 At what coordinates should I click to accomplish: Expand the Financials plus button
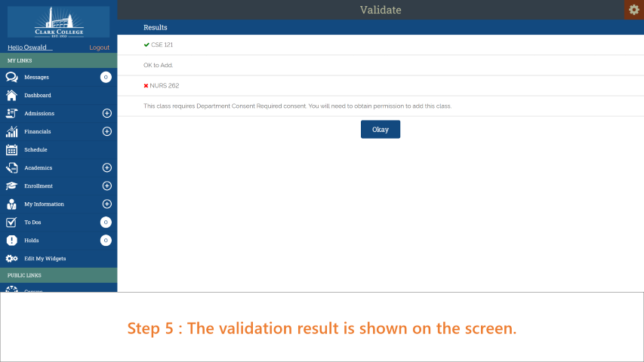click(106, 131)
